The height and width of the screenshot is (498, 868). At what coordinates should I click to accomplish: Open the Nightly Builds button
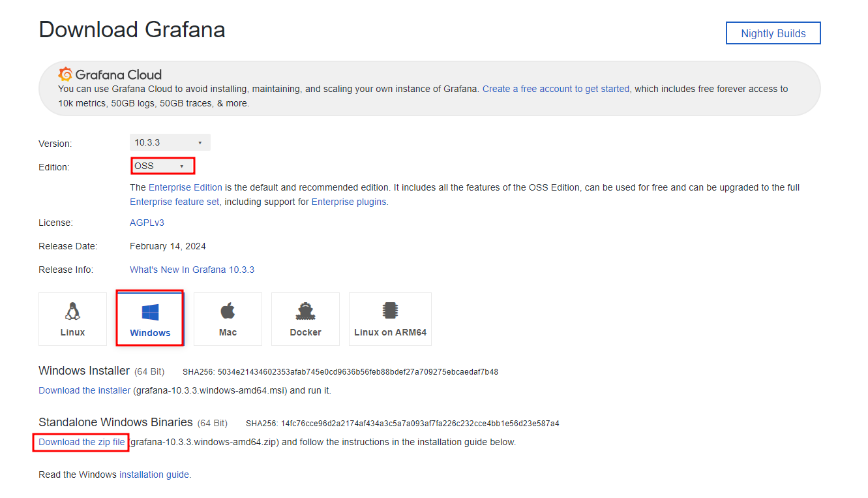coord(773,33)
